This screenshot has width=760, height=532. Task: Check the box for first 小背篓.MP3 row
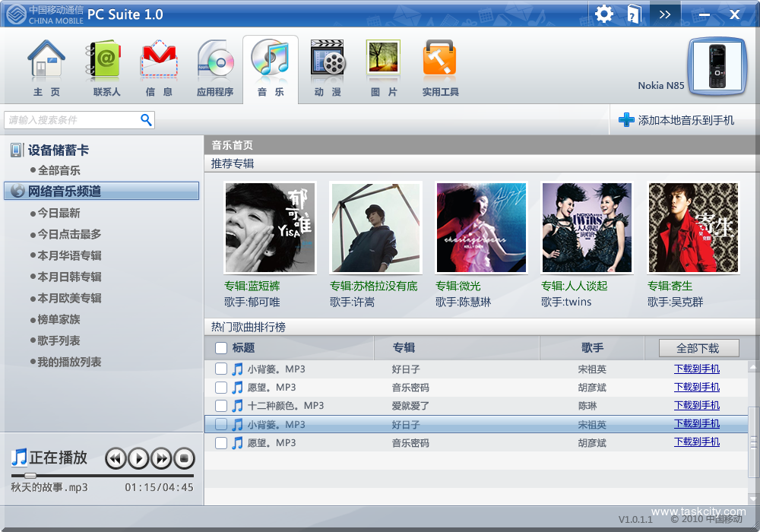point(221,369)
